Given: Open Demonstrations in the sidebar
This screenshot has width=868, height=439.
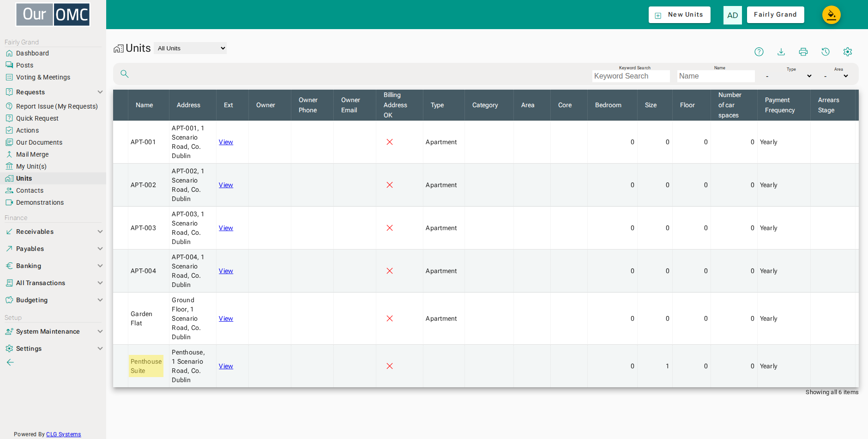Looking at the screenshot, I should 40,202.
